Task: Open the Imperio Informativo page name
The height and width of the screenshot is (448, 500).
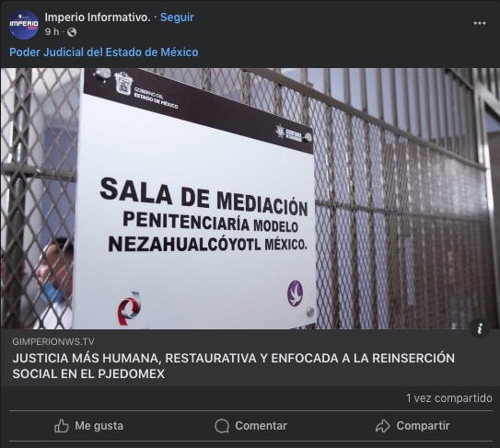Action: (98, 17)
